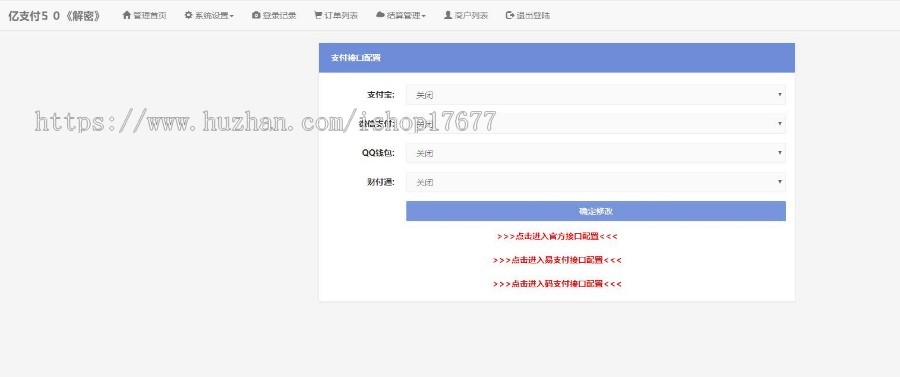Open the 微信支付 dropdown
Viewport: 900px width, 377px height.
(x=596, y=124)
